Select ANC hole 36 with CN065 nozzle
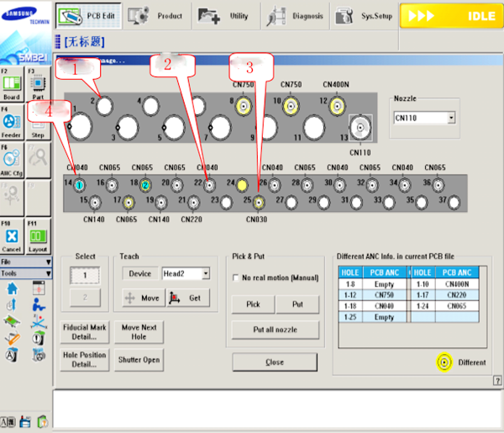This screenshot has width=504, height=433. coord(438,185)
